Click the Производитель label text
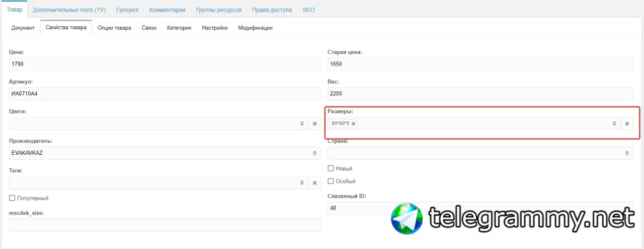 click(31, 141)
